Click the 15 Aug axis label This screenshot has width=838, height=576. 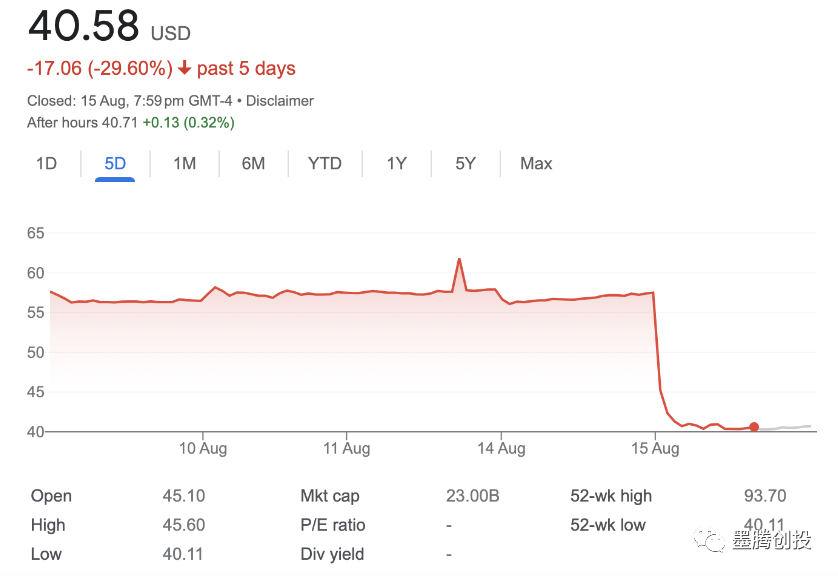pos(655,449)
